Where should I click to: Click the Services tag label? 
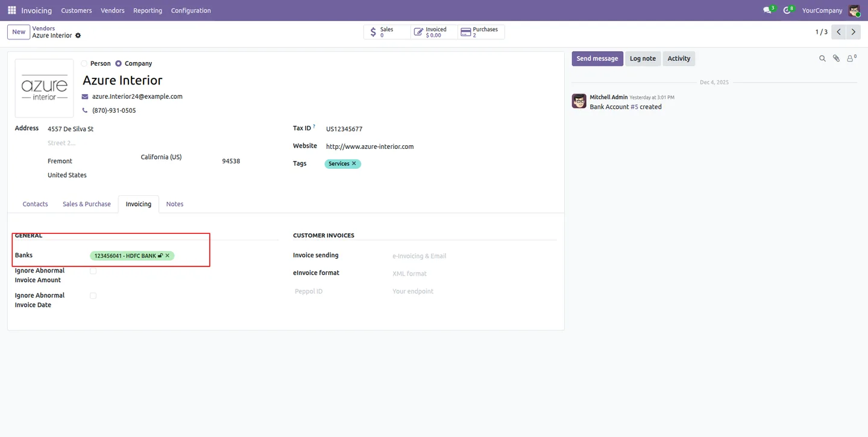[x=339, y=164]
